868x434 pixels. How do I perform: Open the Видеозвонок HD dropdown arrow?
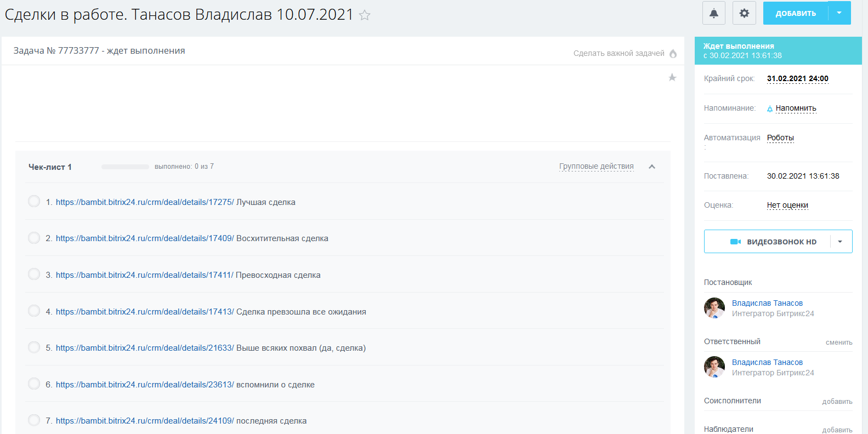[x=840, y=242]
